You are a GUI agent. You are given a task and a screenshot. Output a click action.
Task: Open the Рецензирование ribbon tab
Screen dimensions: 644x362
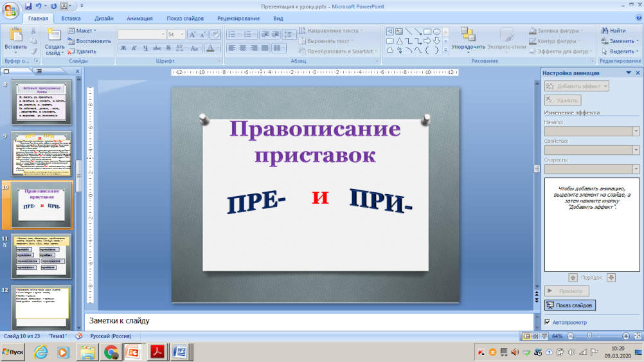(x=238, y=19)
